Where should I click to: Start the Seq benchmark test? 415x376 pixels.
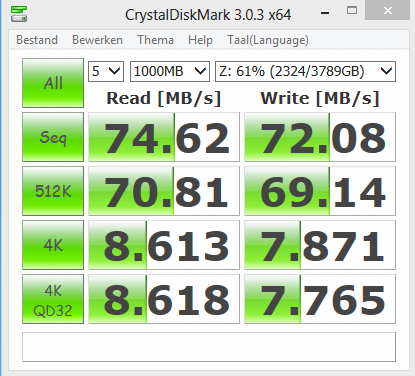(x=53, y=137)
